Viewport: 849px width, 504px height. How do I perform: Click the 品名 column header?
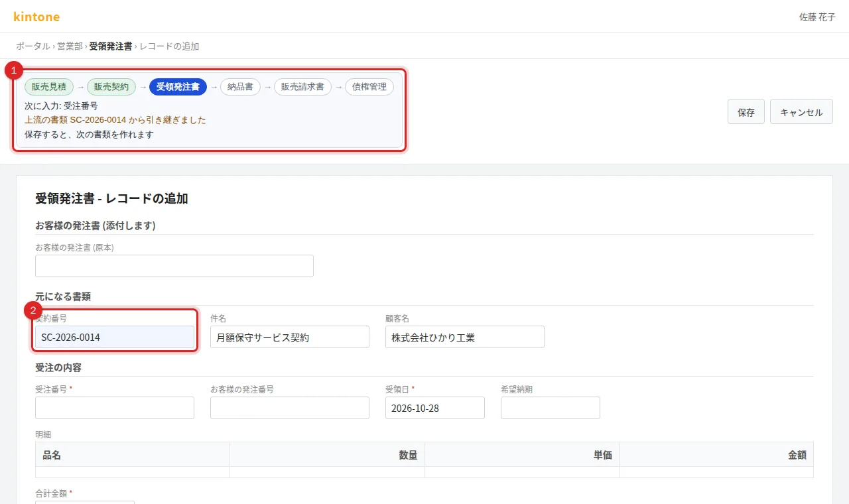point(133,454)
